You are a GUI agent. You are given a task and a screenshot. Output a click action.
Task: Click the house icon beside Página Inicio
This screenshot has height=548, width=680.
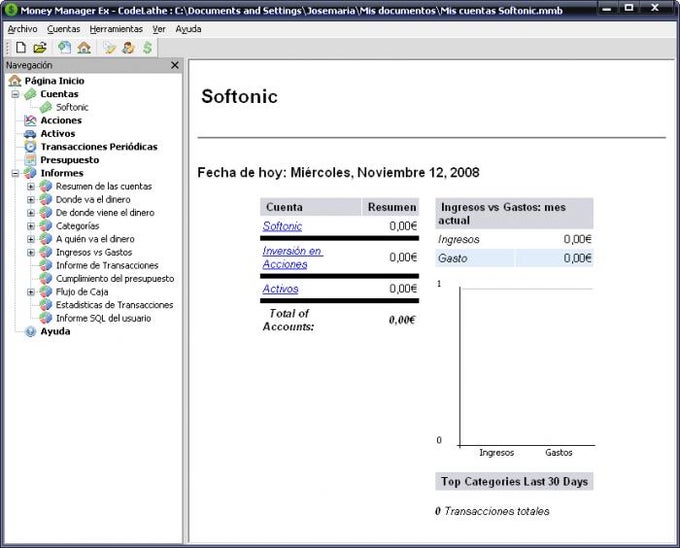click(15, 81)
